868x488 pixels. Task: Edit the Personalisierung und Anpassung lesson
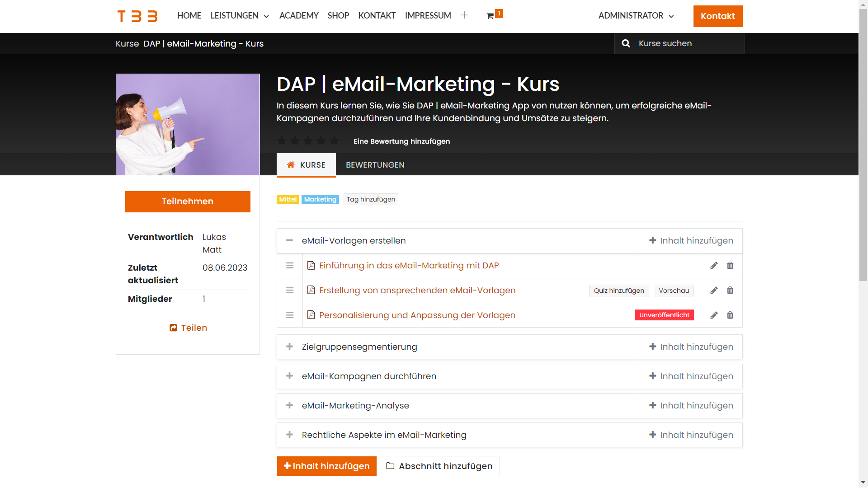pyautogui.click(x=714, y=315)
